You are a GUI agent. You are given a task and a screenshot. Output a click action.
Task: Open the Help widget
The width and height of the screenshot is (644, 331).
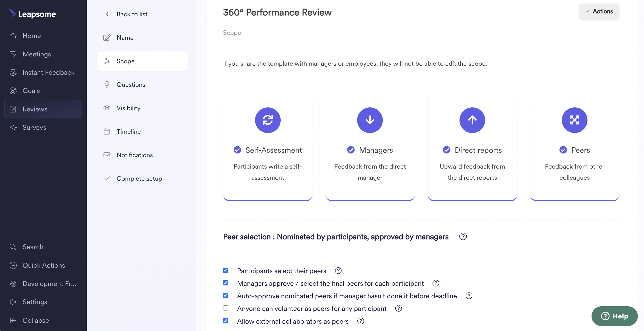pos(614,316)
